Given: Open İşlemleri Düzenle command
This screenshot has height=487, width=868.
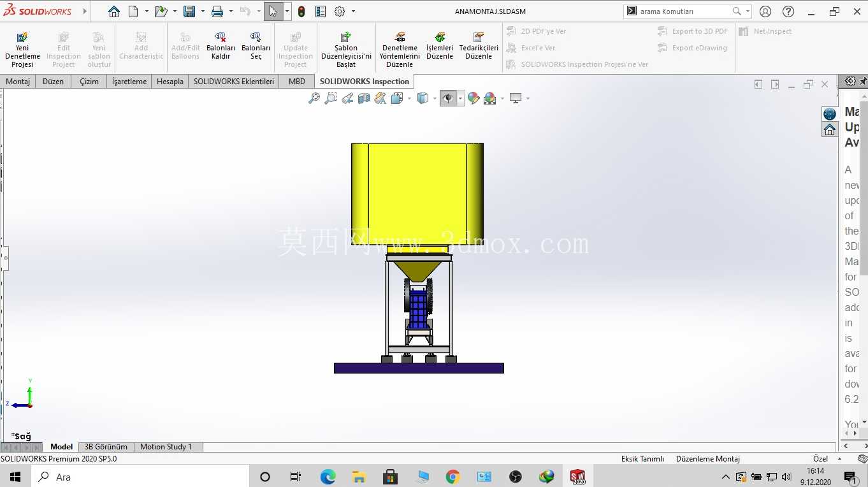Looking at the screenshot, I should tap(440, 46).
